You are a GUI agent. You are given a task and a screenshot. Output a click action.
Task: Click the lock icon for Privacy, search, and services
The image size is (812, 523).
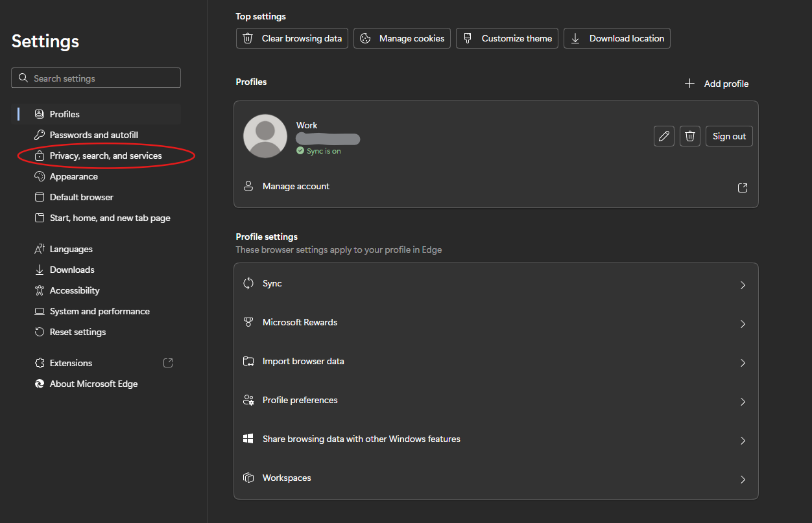pos(39,156)
